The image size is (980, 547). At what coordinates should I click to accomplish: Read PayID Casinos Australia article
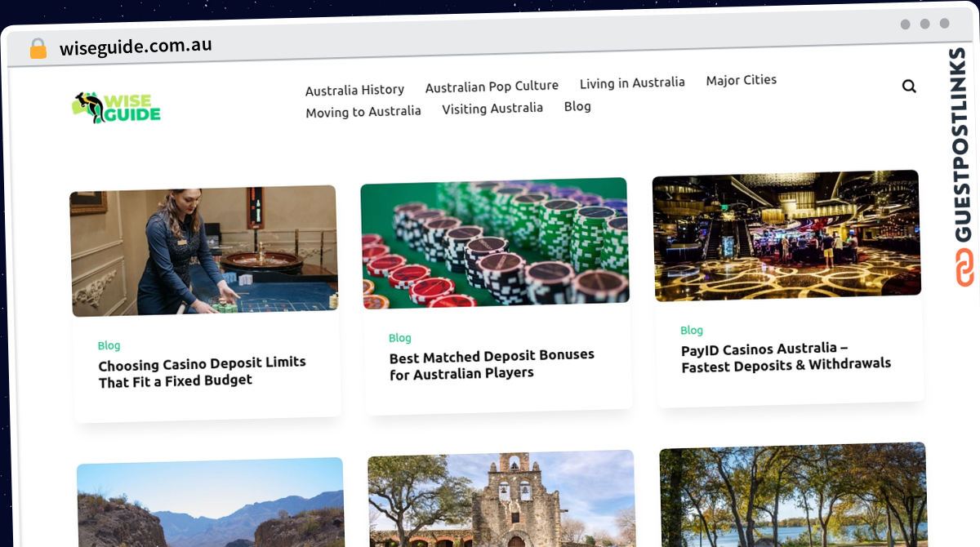pos(786,357)
